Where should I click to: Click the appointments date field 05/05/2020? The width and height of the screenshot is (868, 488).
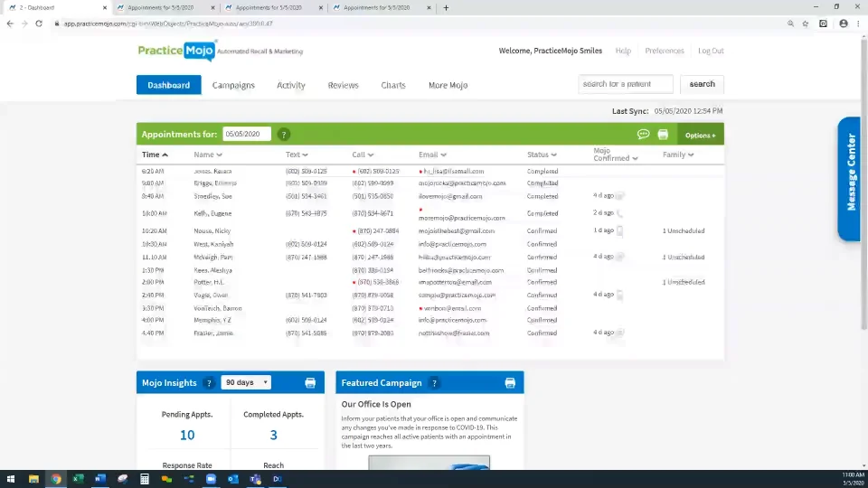(247, 134)
